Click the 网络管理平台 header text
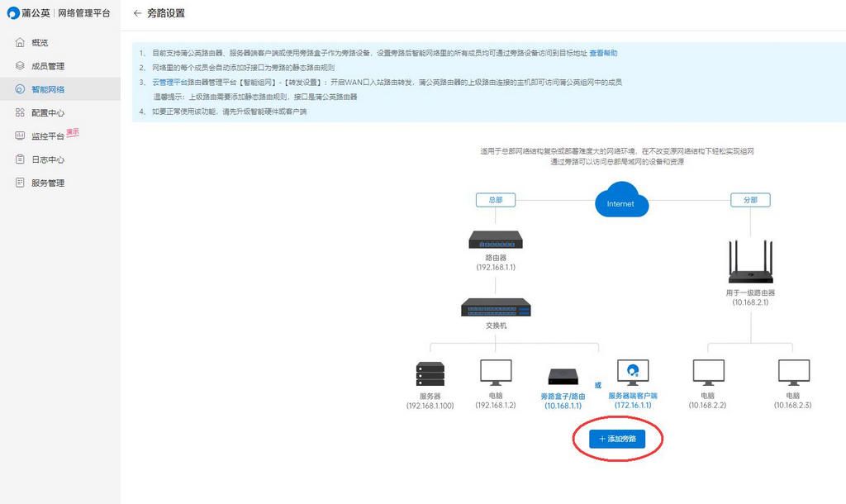The height and width of the screenshot is (504, 846). click(84, 13)
